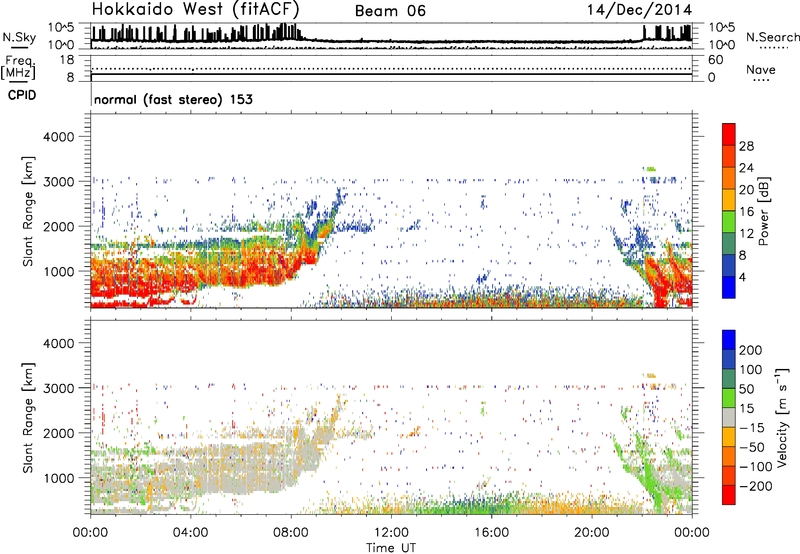800x554 pixels.
Task: Click the solid line sample under N.Sky
Action: point(19,47)
